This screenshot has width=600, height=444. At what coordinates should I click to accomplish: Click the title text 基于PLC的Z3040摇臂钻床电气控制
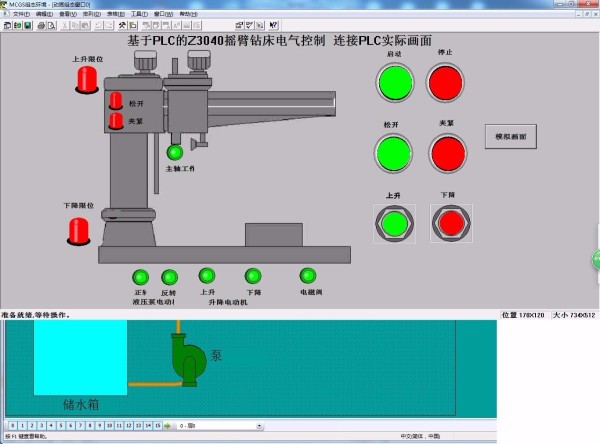[x=226, y=40]
